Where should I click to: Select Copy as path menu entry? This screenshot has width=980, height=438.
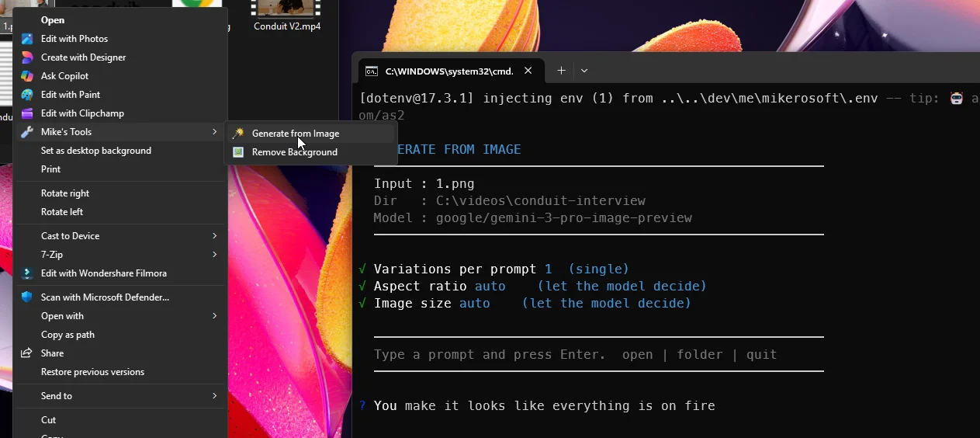coord(68,335)
